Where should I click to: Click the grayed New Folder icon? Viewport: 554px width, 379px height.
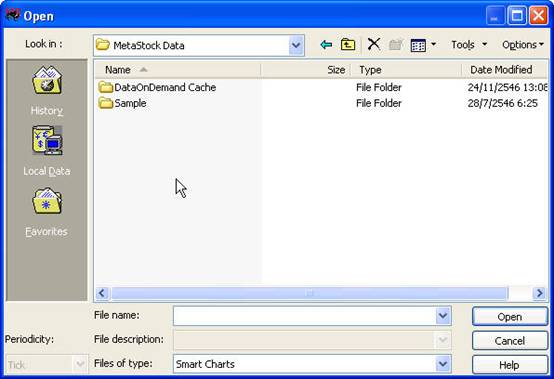(x=396, y=45)
